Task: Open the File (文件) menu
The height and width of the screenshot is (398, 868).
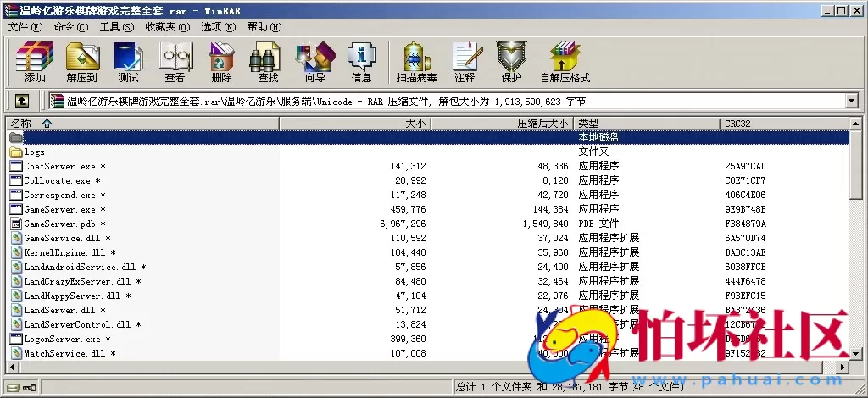Action: 25,27
